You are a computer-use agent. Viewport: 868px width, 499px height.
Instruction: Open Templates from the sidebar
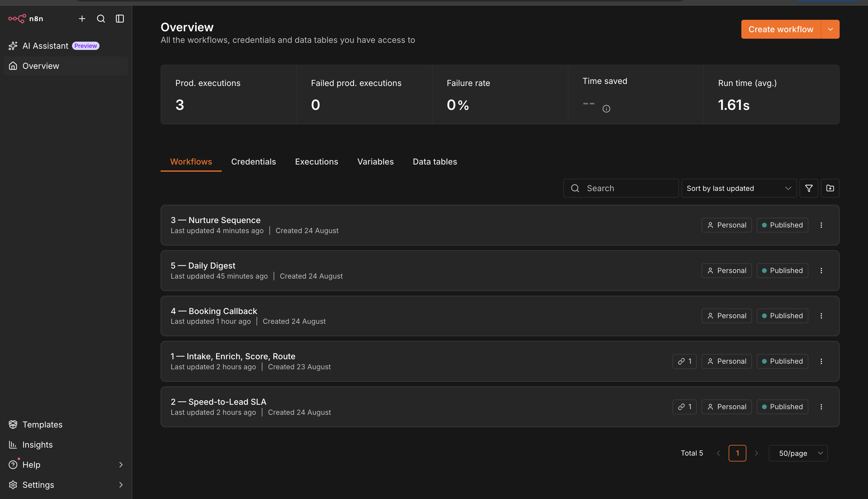[x=66, y=424]
